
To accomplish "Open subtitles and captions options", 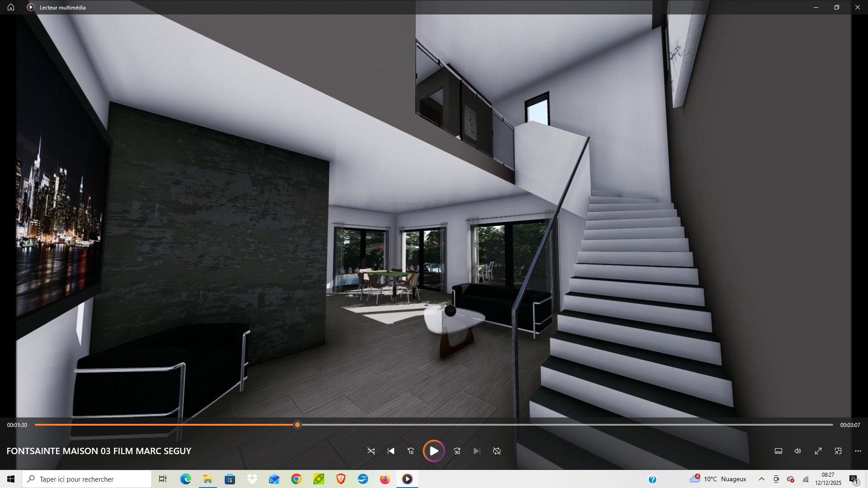I will coord(778,451).
